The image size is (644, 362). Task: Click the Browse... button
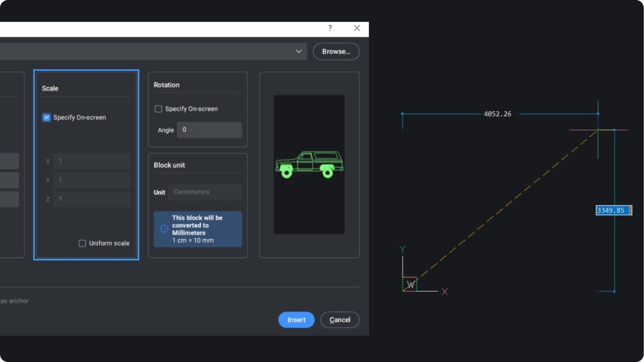pyautogui.click(x=336, y=51)
